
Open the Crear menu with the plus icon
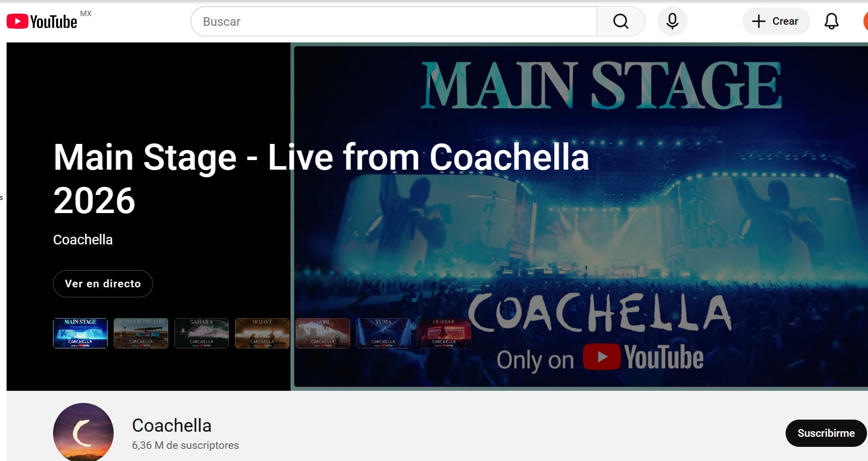click(776, 21)
